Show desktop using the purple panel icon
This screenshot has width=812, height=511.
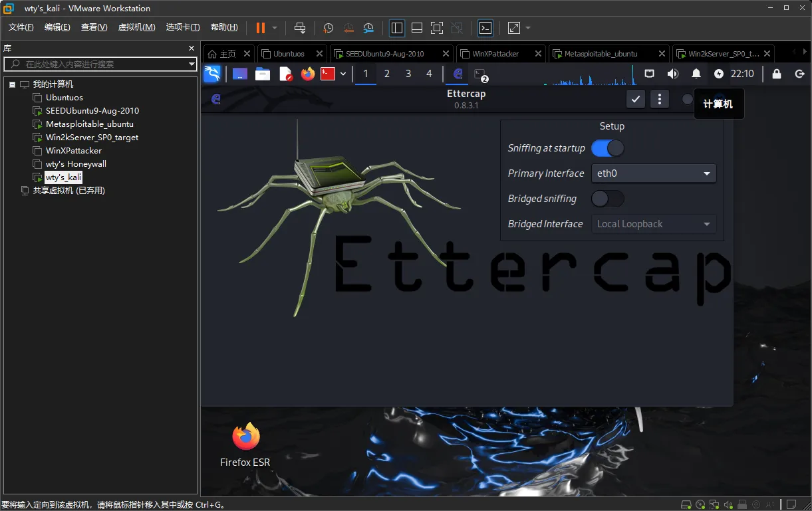(x=240, y=74)
